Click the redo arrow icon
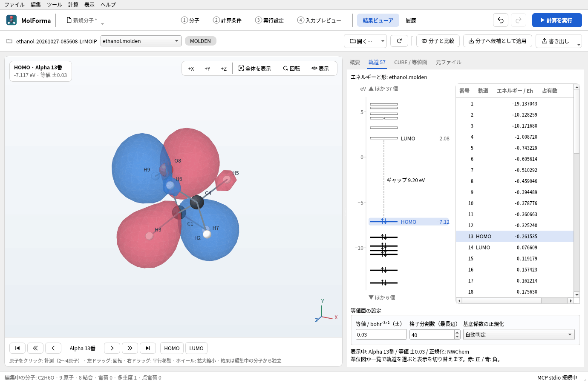The image size is (588, 383). coord(519,20)
